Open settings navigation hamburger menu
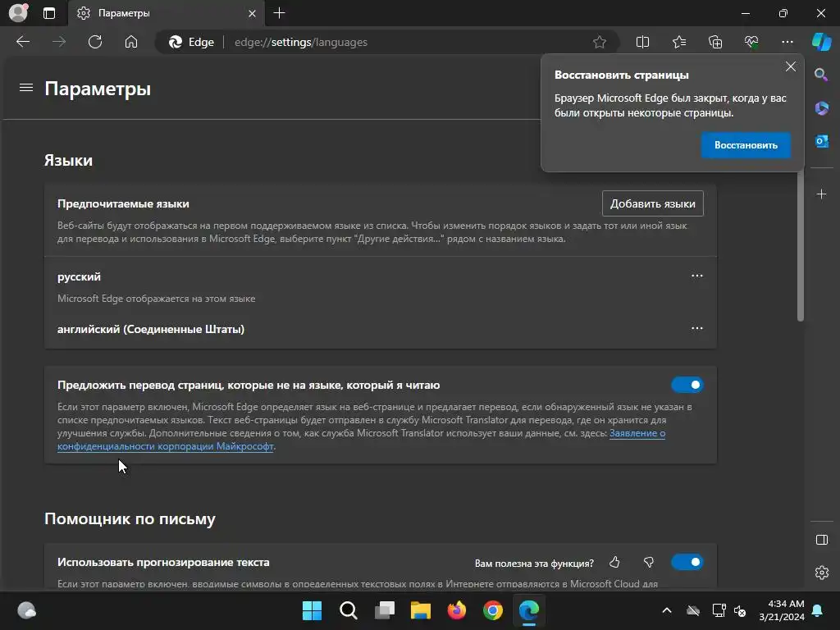840x630 pixels. coord(26,87)
